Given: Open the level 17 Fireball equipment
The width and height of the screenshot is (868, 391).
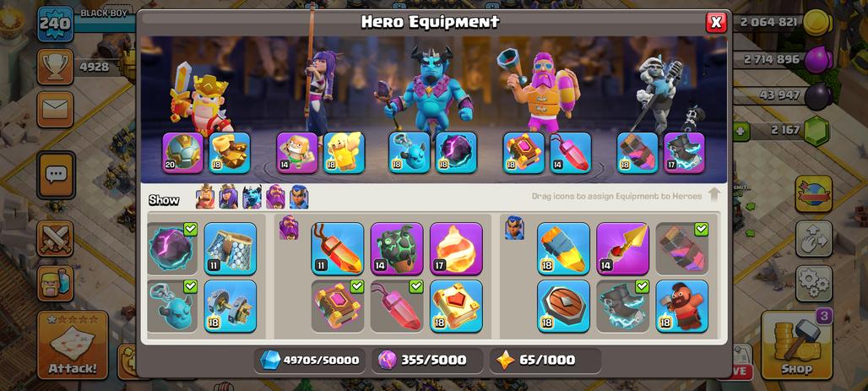Looking at the screenshot, I should [x=456, y=248].
